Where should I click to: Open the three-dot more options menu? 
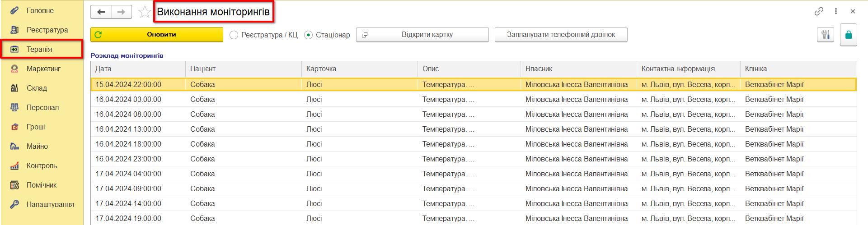coord(836,12)
